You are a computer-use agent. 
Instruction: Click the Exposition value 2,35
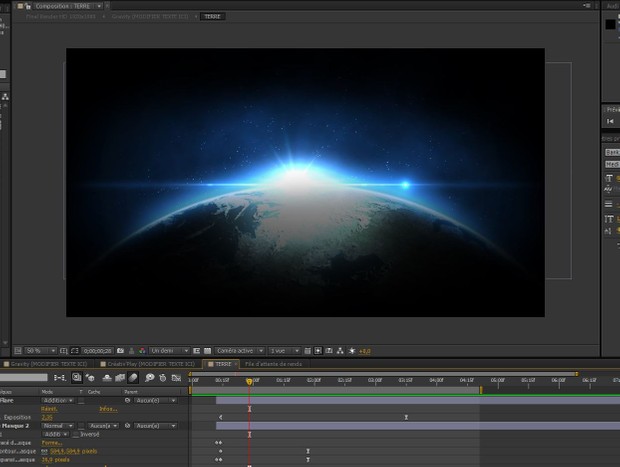47,417
